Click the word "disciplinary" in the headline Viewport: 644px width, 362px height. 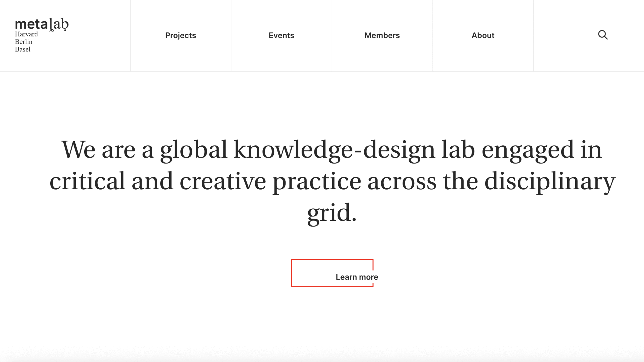[x=550, y=182]
